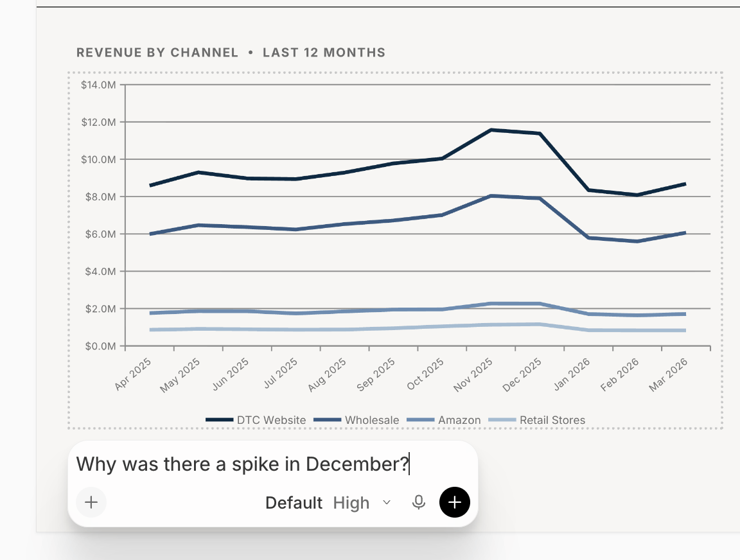
Task: Click the '$8.0M' axis label
Action: 100,197
